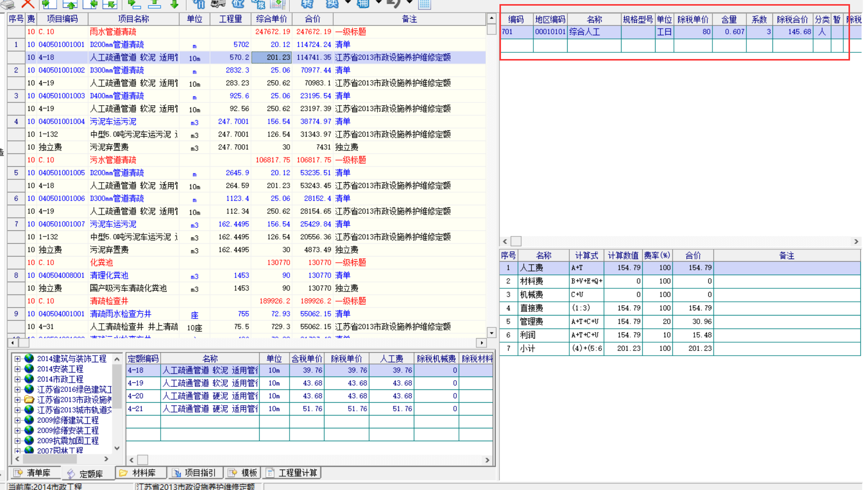The width and height of the screenshot is (868, 490).
Task: Click the 位 toolbar icon
Action: (238, 4)
